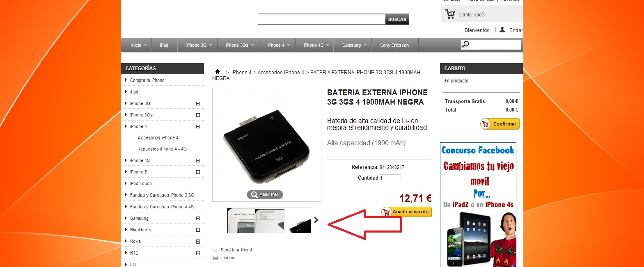
Task: Click the BUSCAR search button
Action: click(397, 19)
